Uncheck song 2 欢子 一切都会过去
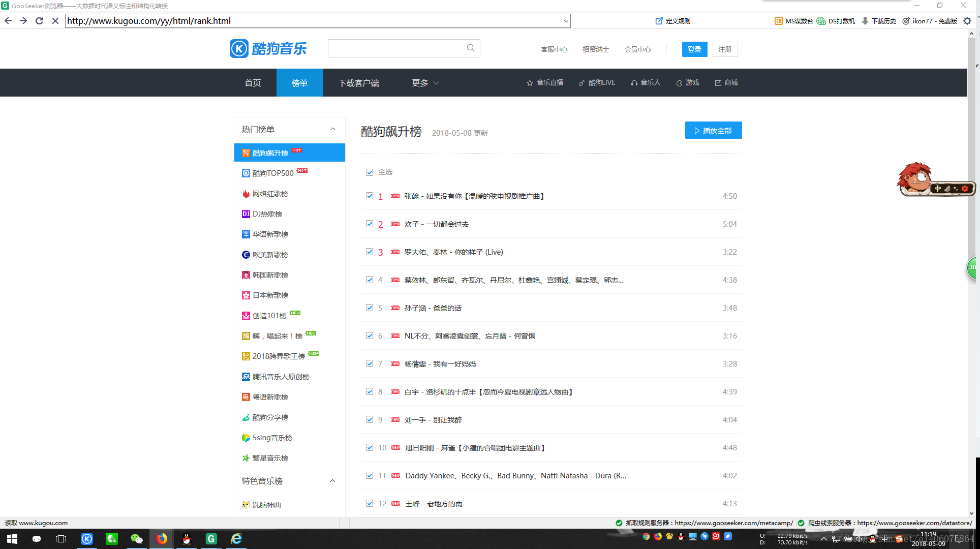The image size is (980, 549). tap(370, 224)
